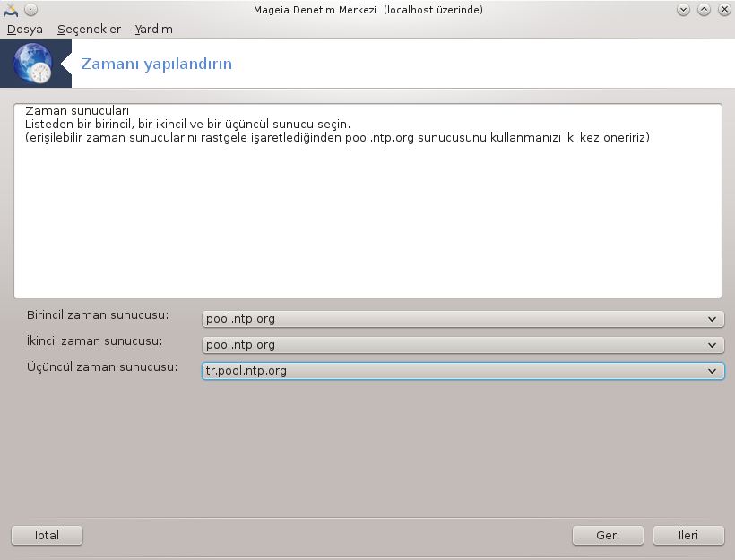This screenshot has height=560, width=735.
Task: Click the Birincil zaman sunucusu label
Action: click(x=98, y=314)
